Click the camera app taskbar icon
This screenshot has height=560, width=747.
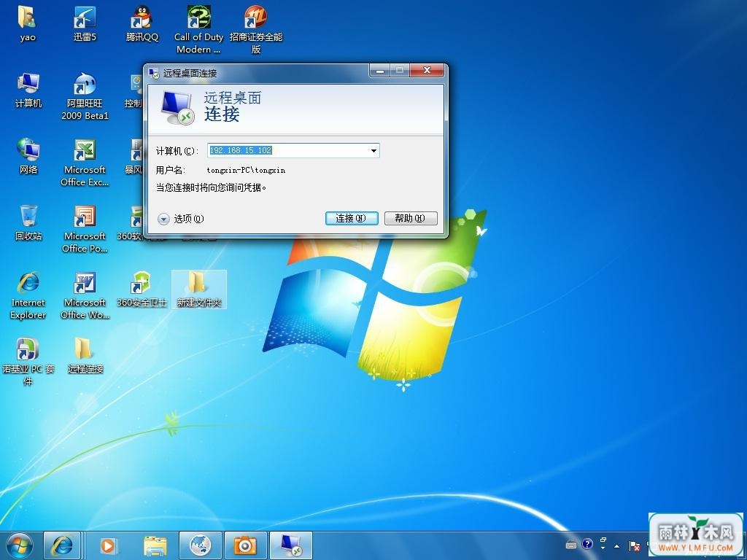tap(245, 545)
